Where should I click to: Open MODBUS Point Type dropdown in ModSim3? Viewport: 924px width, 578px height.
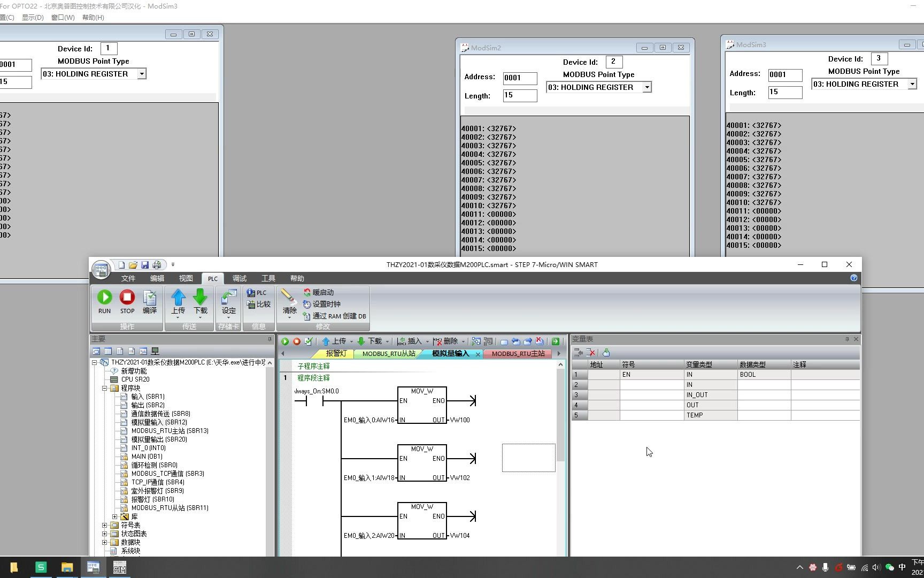tap(912, 84)
